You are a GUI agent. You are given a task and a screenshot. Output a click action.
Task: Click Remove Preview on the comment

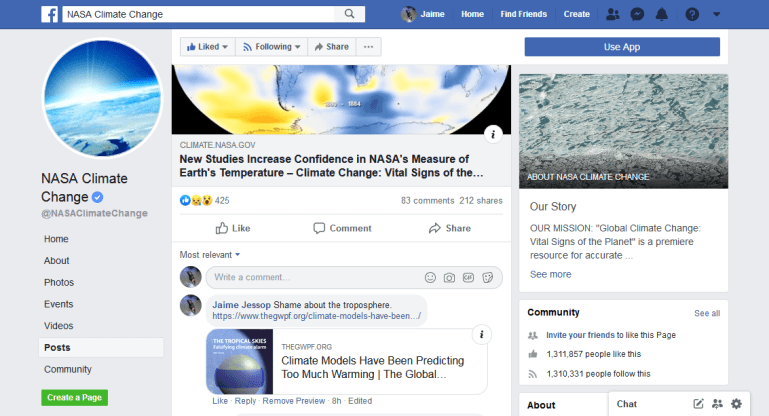(x=293, y=401)
